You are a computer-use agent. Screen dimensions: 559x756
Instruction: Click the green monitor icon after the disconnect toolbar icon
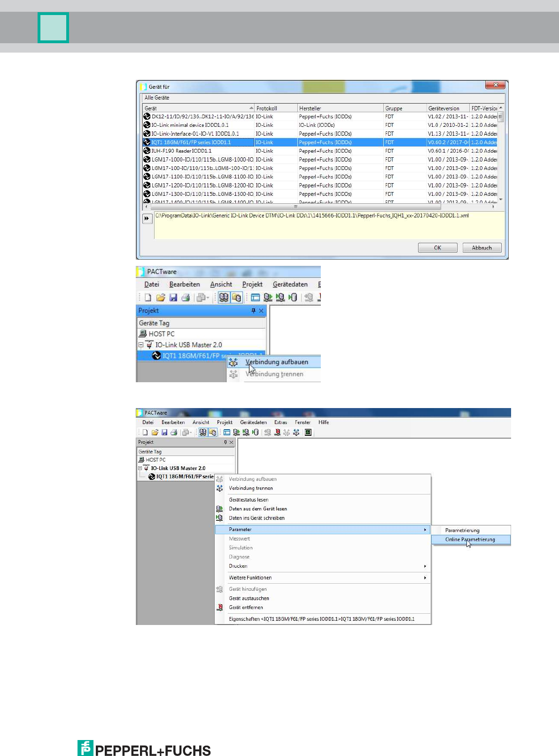pyautogui.click(x=308, y=432)
